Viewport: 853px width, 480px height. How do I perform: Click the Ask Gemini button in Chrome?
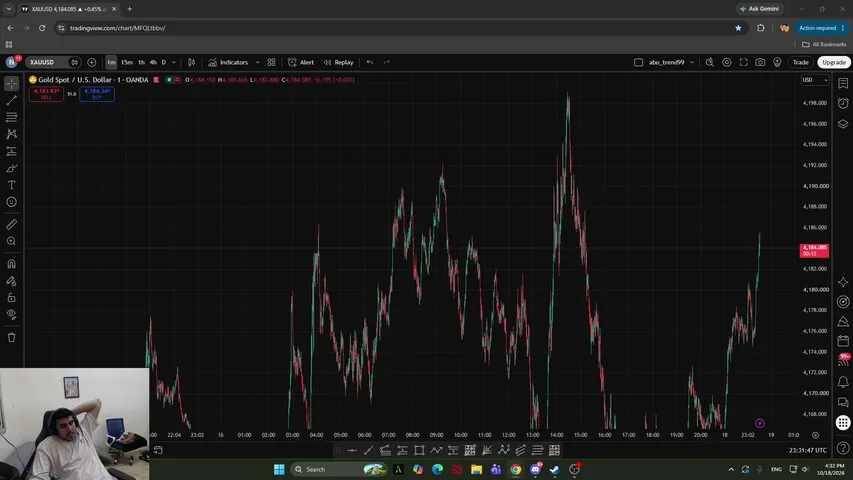pos(759,9)
